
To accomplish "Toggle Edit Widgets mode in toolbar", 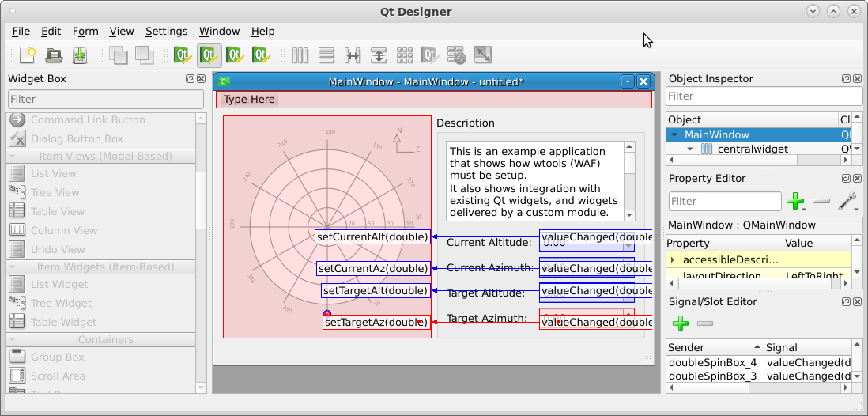I will tap(183, 55).
